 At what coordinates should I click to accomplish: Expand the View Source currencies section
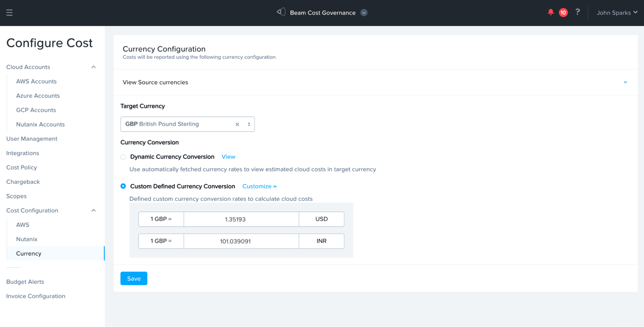click(x=625, y=82)
